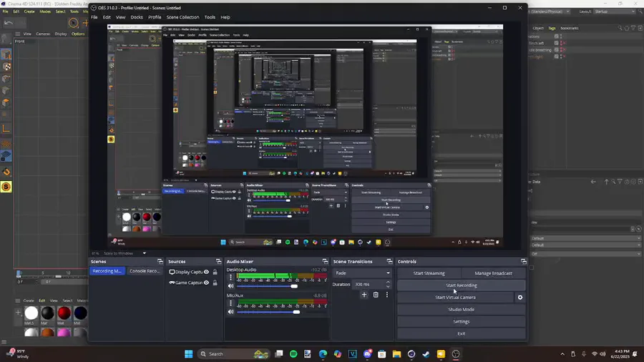
Task: Show hidden system tray icons
Action: coord(562,354)
